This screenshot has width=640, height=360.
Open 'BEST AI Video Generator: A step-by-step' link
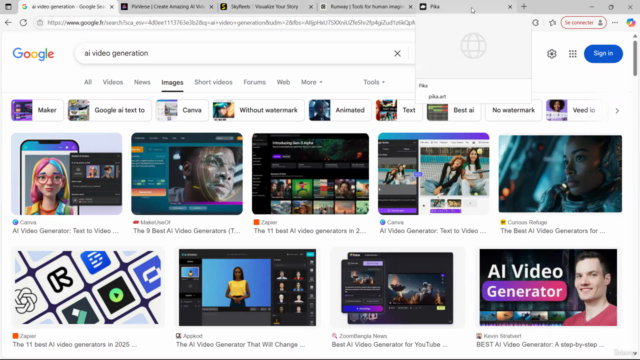pos(540,344)
